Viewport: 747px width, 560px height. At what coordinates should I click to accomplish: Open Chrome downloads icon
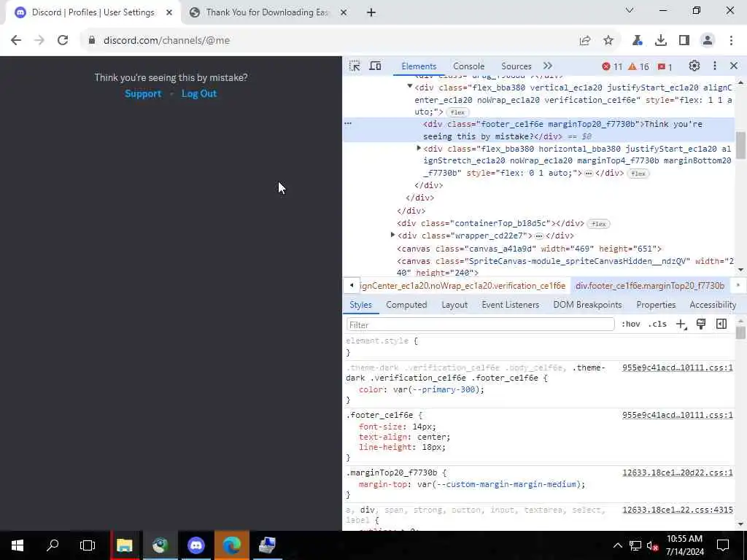pos(661,41)
